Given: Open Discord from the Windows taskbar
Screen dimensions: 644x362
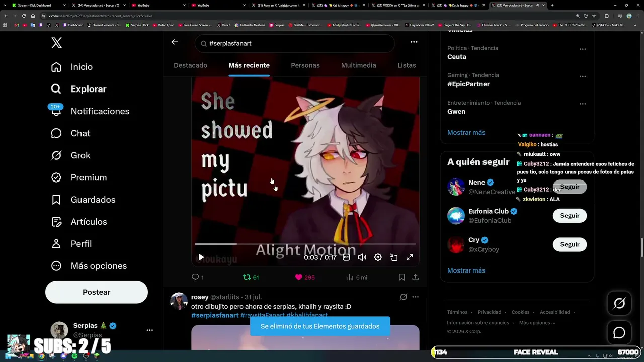Looking at the screenshot, I should 63,356.
